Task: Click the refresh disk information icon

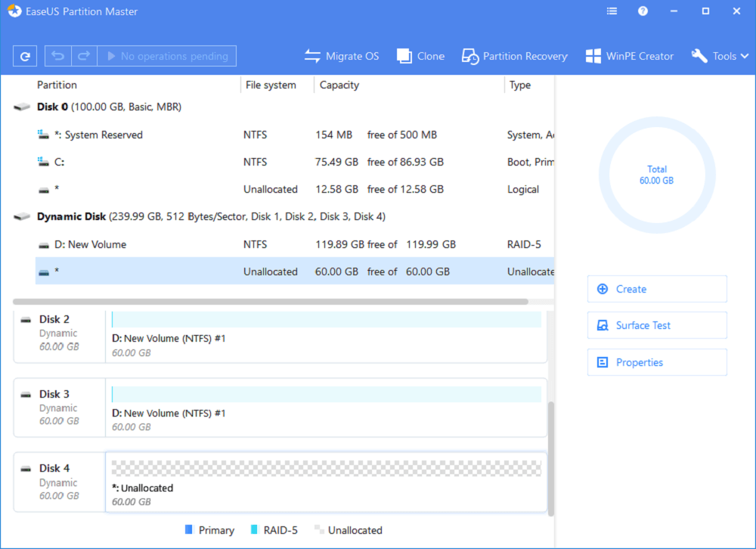Action: click(25, 57)
